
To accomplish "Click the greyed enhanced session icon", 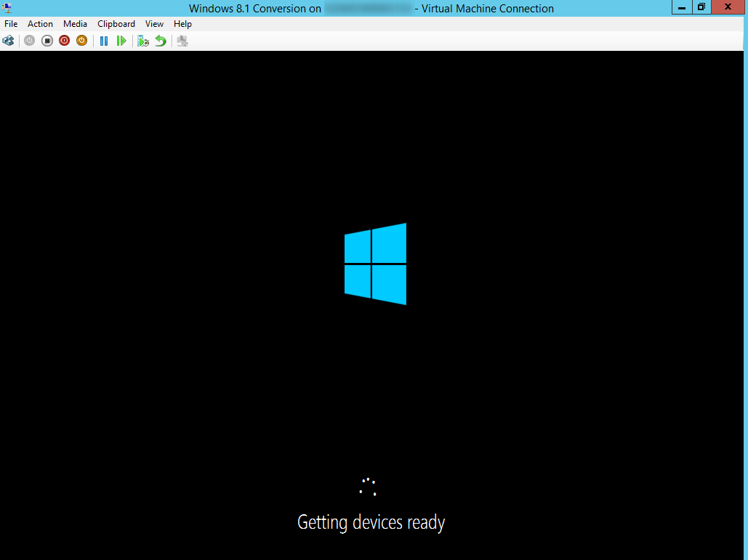I will click(x=182, y=41).
